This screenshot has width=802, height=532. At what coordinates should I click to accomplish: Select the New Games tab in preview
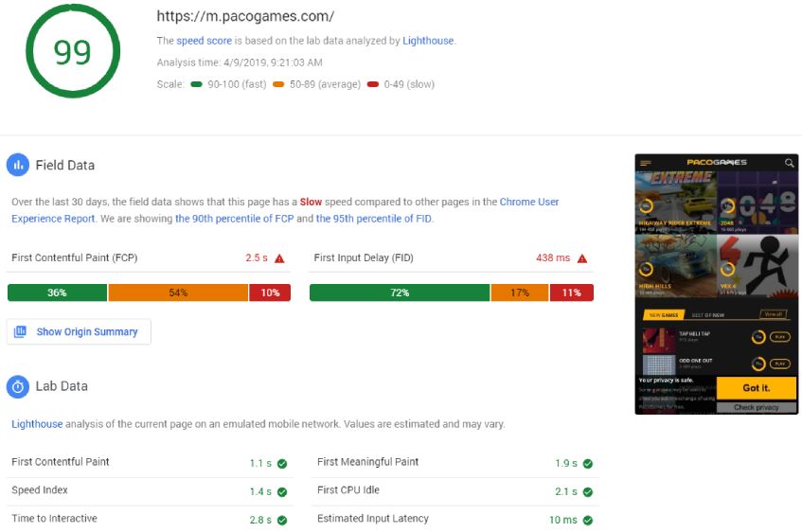(664, 315)
